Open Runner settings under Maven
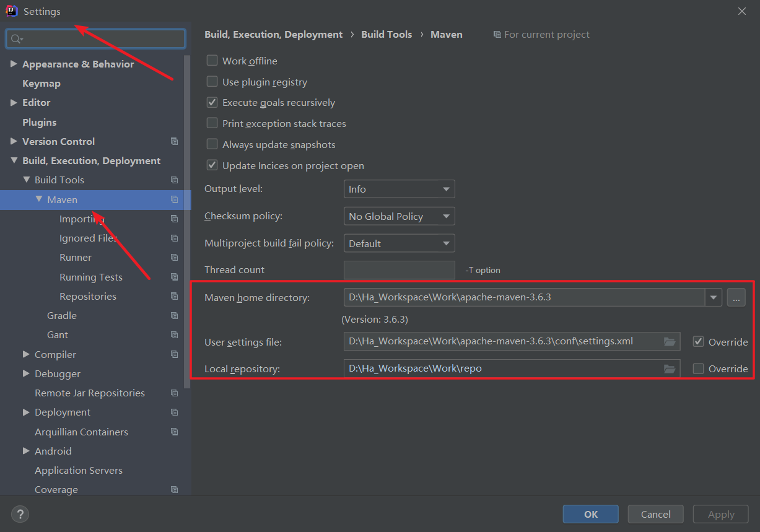 point(76,258)
